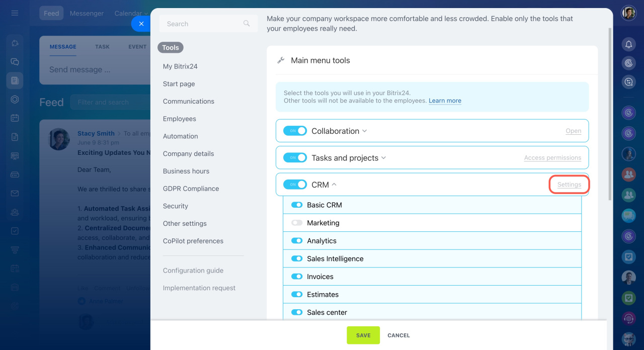
Task: Open the green group chat avatar
Action: tap(628, 195)
